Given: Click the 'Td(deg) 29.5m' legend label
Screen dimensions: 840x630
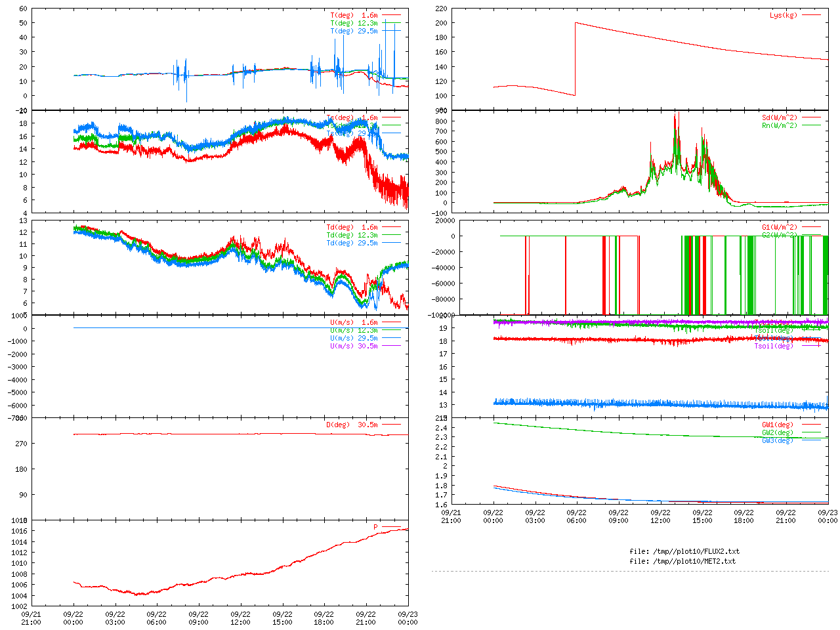Looking at the screenshot, I should pyautogui.click(x=352, y=243).
